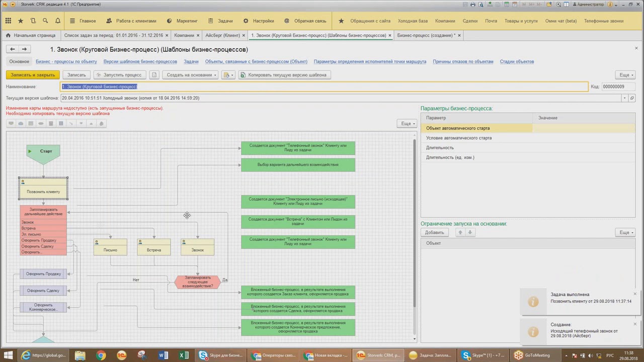
Task: Expand Создать на основании dropdown
Action: [191, 75]
